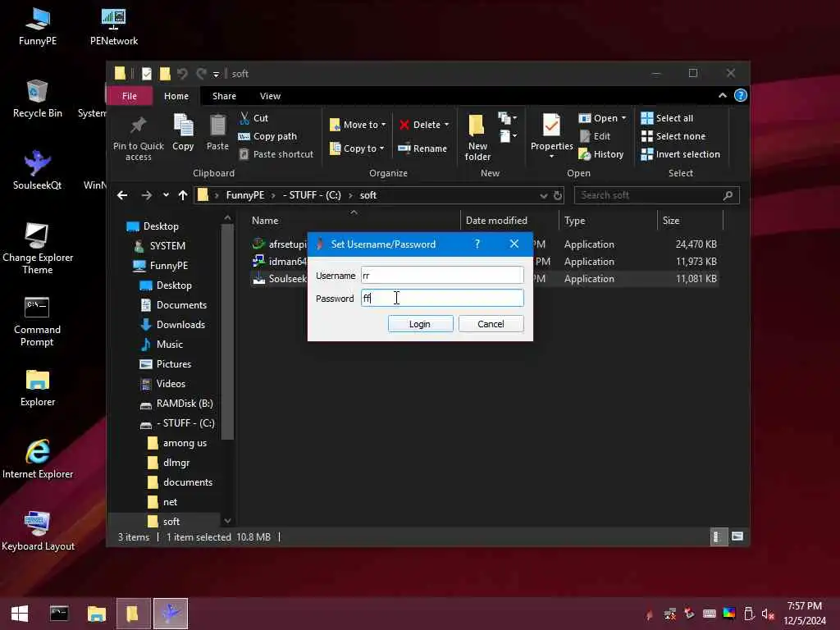This screenshot has width=840, height=630.
Task: Click Select none in the ribbon
Action: tap(673, 136)
